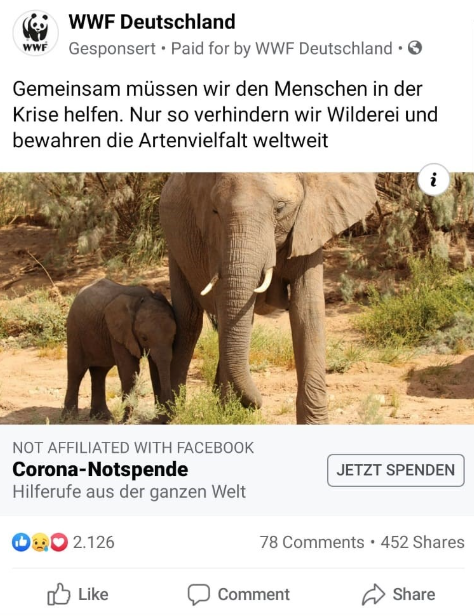Click the info icon on the elephant photo
474x616 pixels.
[x=434, y=180]
